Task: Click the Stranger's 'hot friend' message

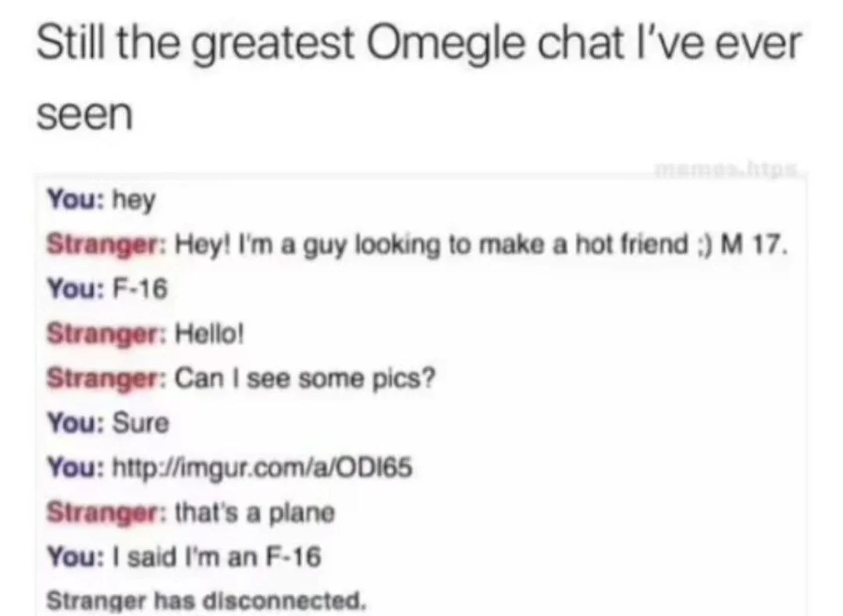Action: click(x=418, y=246)
